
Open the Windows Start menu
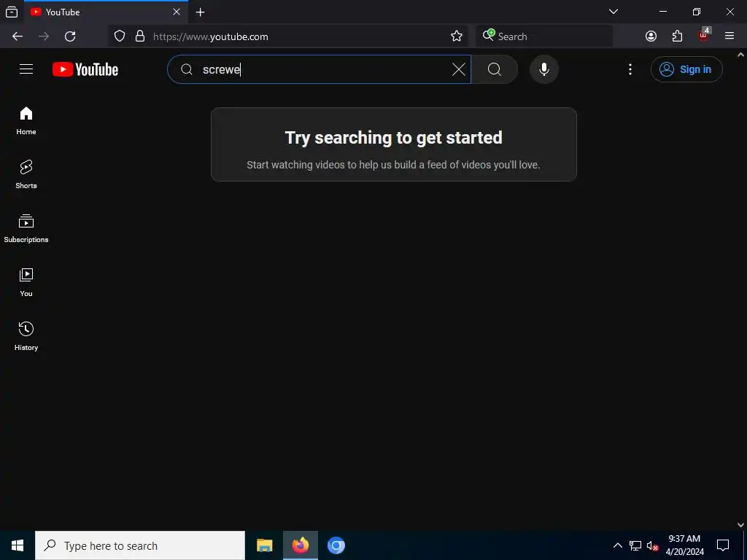click(18, 545)
